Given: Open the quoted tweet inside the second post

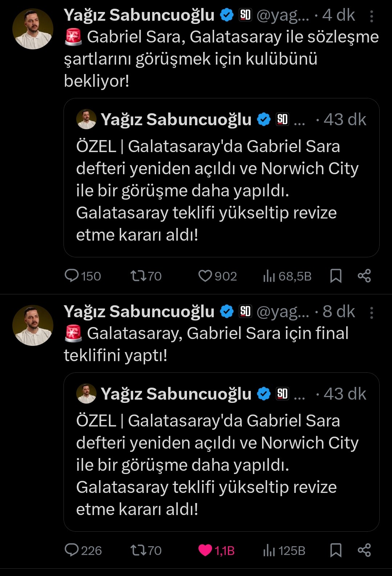Looking at the screenshot, I should pyautogui.click(x=221, y=465).
